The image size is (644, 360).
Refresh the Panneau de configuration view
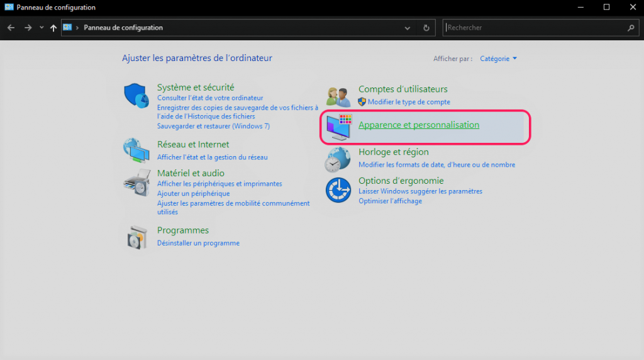(x=426, y=28)
